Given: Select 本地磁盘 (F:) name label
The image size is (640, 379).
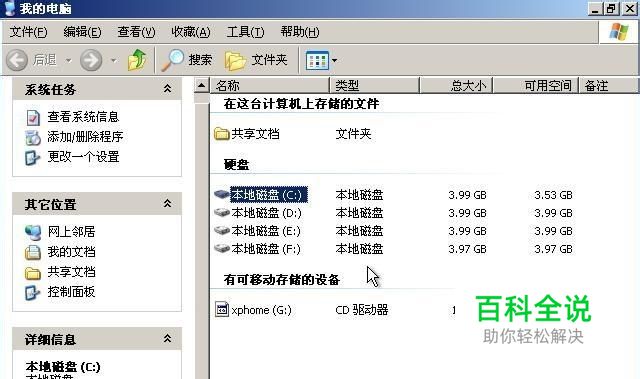Looking at the screenshot, I should point(266,248).
